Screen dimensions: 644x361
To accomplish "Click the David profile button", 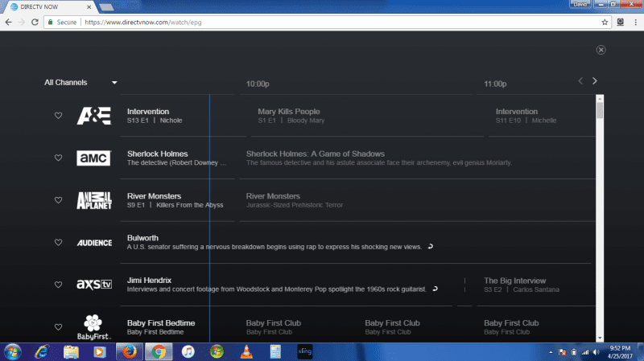I will coord(580,4).
